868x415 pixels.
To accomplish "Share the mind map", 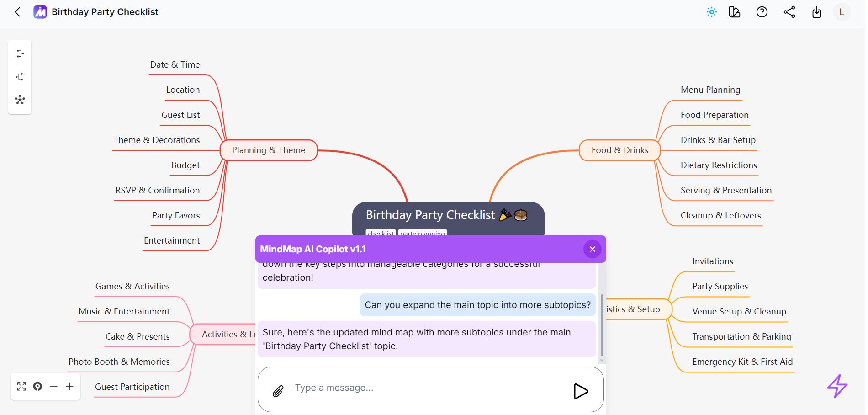I will 789,12.
